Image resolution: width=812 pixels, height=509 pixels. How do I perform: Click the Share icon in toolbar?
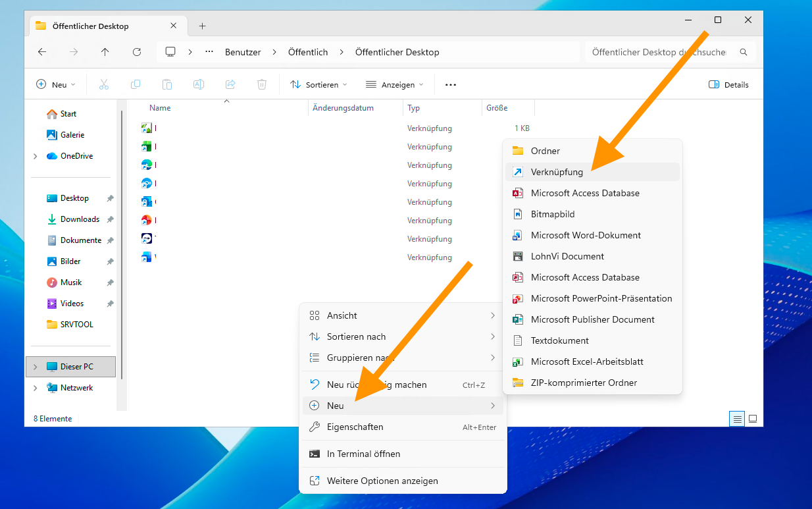coord(230,84)
